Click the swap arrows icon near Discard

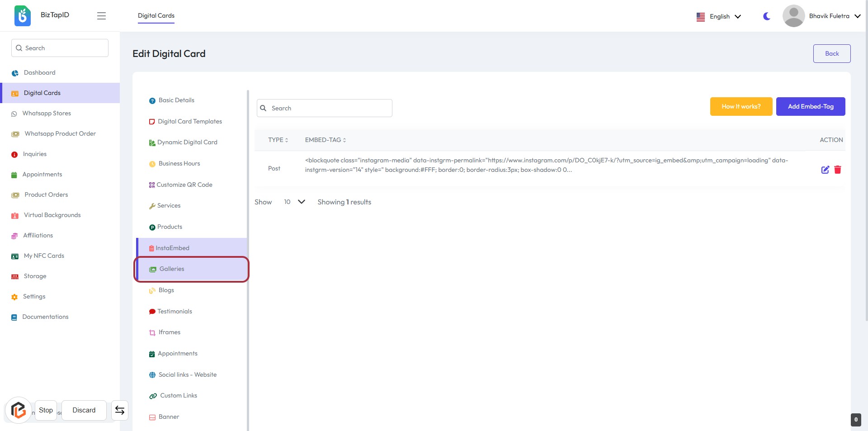[x=120, y=410]
